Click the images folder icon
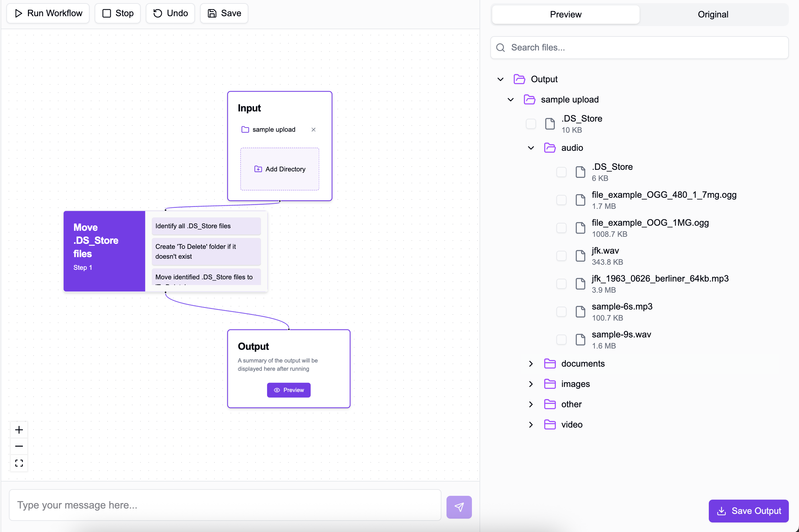The height and width of the screenshot is (532, 799). tap(550, 384)
